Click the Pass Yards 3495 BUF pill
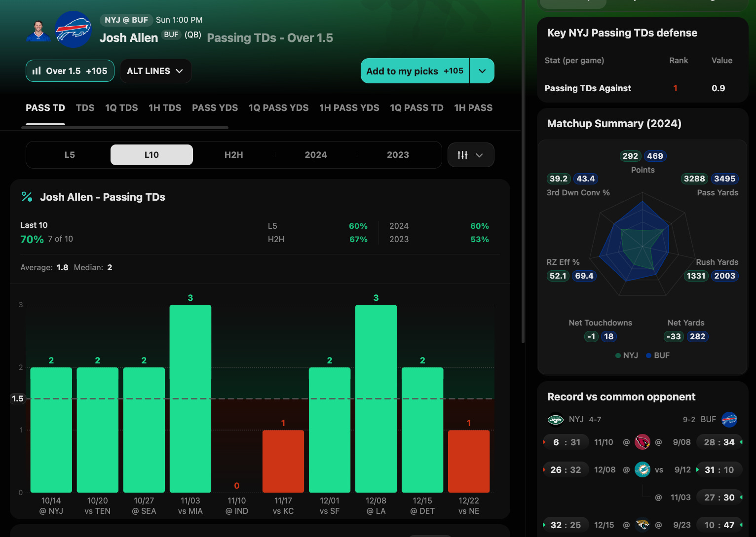 (724, 179)
